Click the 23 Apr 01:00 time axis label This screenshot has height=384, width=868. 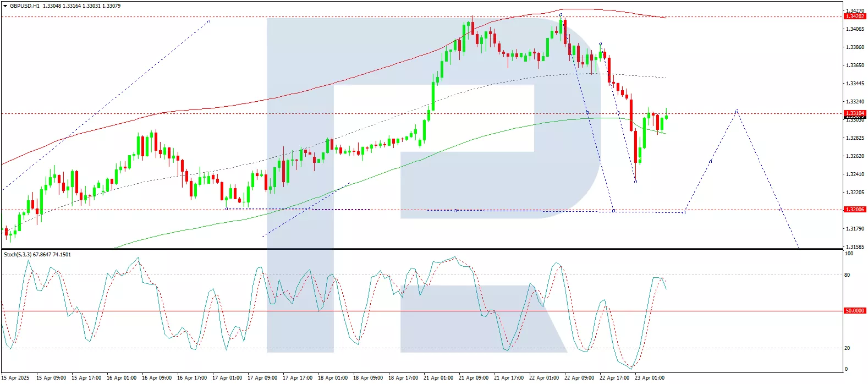[650, 378]
